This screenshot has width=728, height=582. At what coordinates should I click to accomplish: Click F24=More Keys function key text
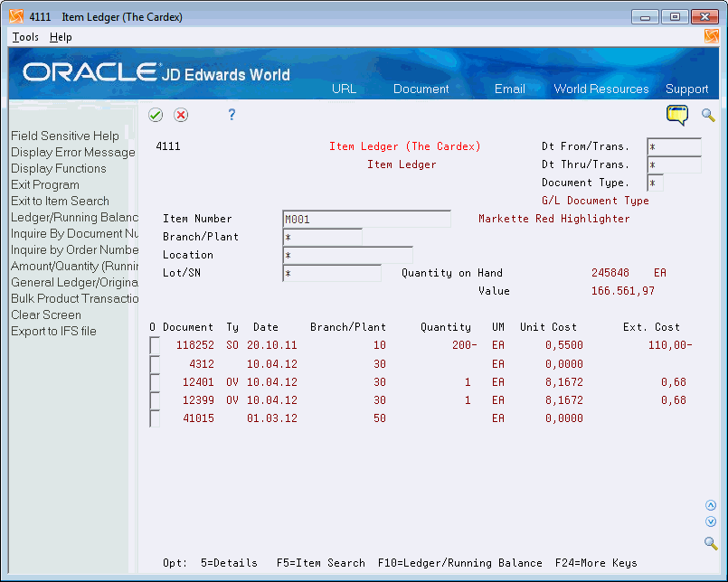pos(596,563)
